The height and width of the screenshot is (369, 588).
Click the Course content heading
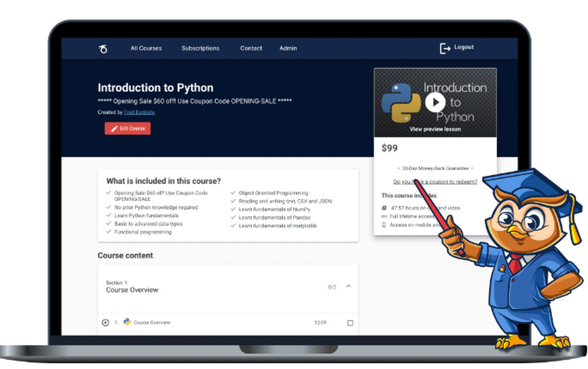tap(125, 256)
